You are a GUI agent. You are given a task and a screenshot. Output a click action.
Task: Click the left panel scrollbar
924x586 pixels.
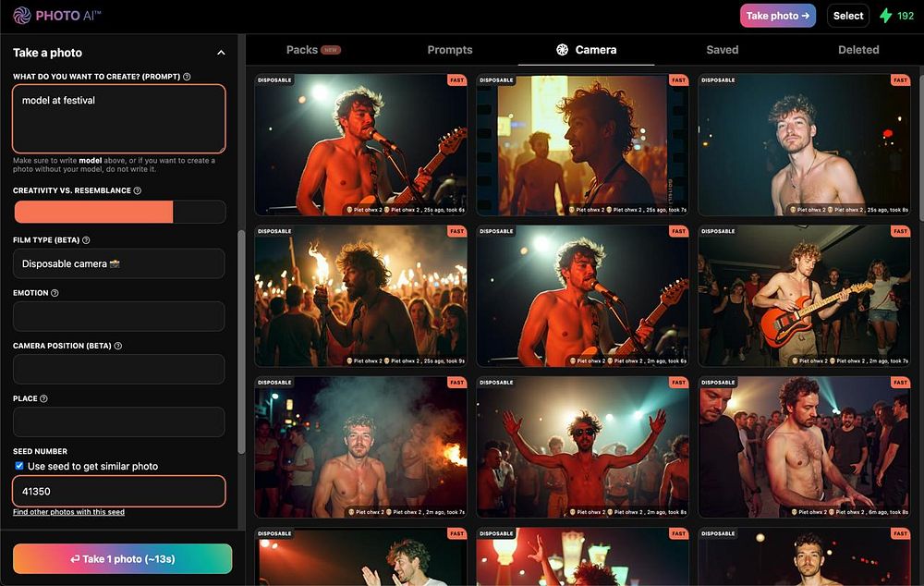click(x=241, y=342)
